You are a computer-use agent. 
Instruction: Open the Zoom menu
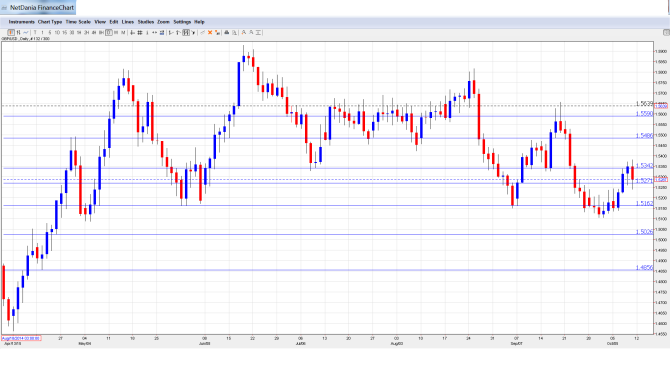(x=163, y=22)
